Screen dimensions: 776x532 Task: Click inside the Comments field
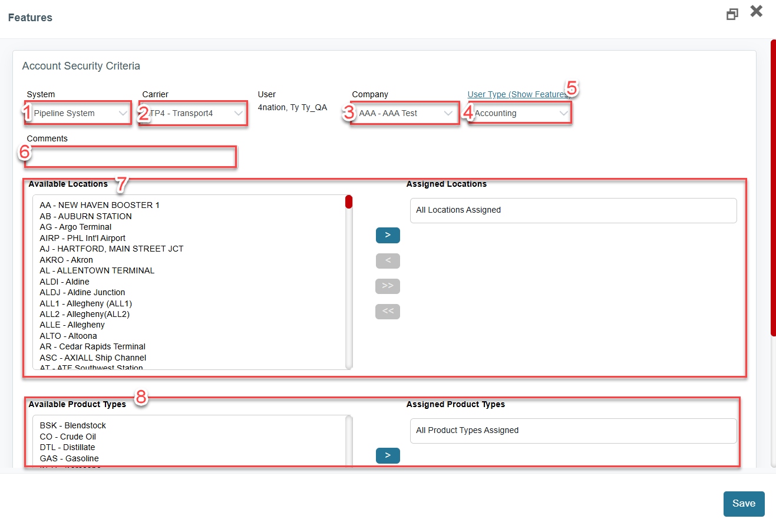pyautogui.click(x=130, y=157)
